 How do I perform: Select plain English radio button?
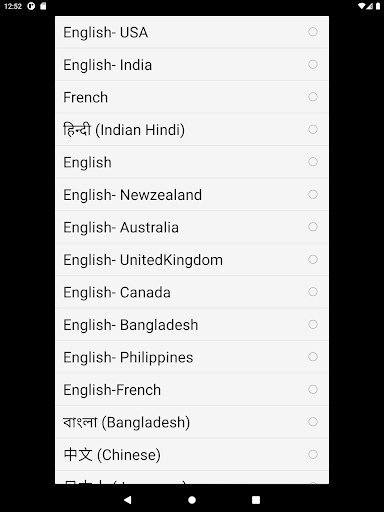313,162
